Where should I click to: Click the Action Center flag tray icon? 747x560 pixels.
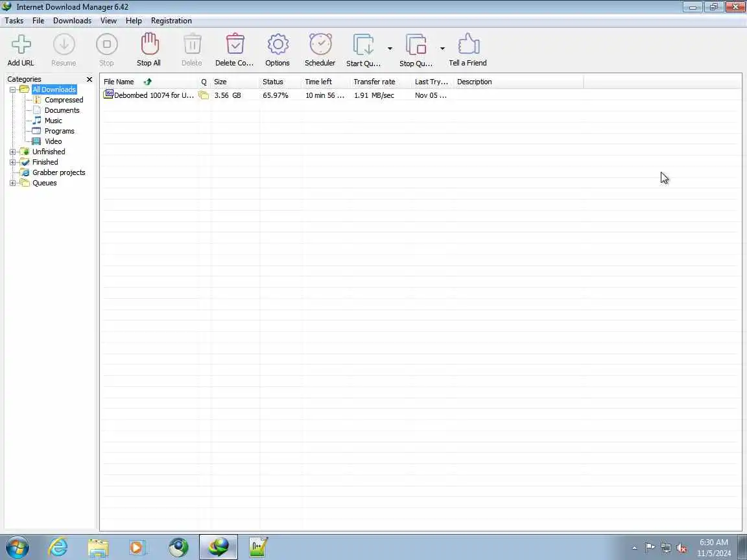[649, 548]
